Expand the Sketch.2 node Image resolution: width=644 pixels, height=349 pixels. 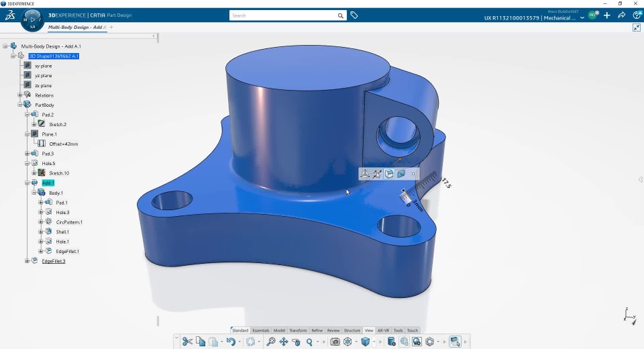pos(34,124)
